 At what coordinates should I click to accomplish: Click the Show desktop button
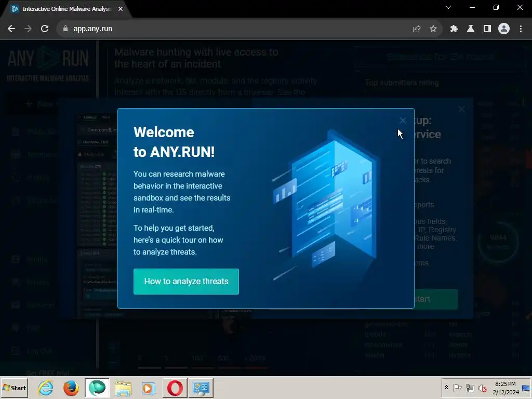526,388
